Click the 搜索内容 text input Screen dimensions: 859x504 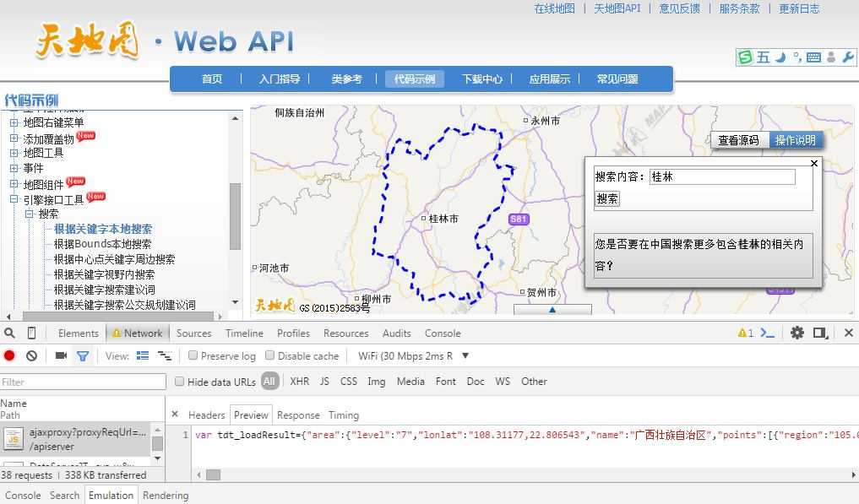pos(722,176)
